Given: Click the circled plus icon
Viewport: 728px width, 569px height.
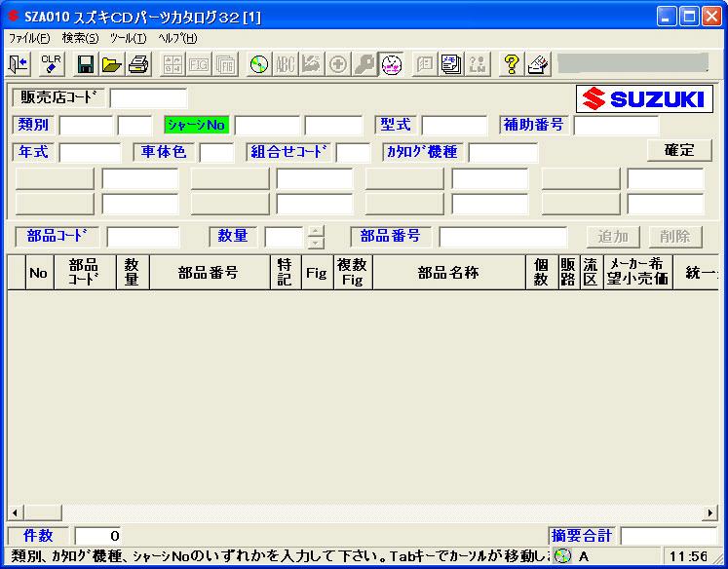Looking at the screenshot, I should (x=338, y=64).
